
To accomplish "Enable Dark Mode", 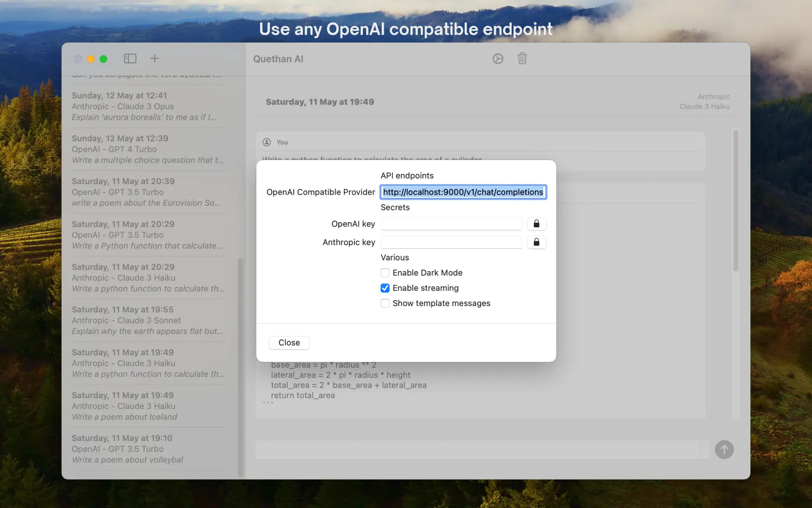I will coord(385,273).
